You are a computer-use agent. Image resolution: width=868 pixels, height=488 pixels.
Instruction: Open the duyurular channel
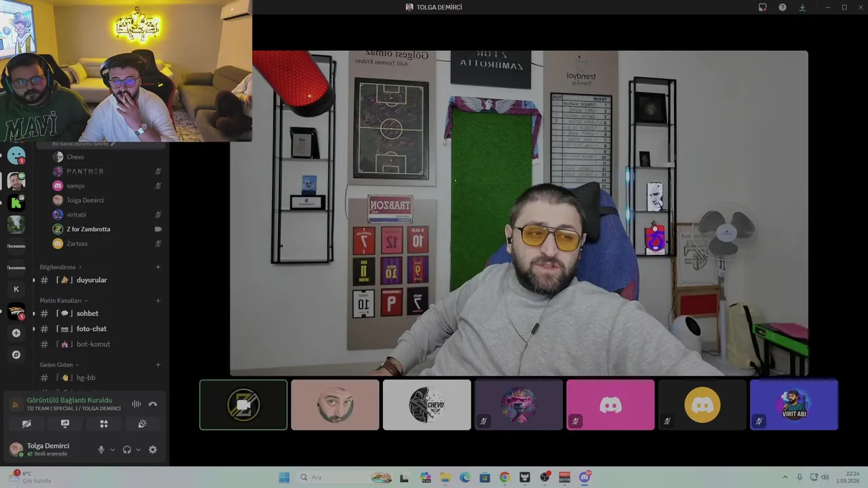click(98, 280)
